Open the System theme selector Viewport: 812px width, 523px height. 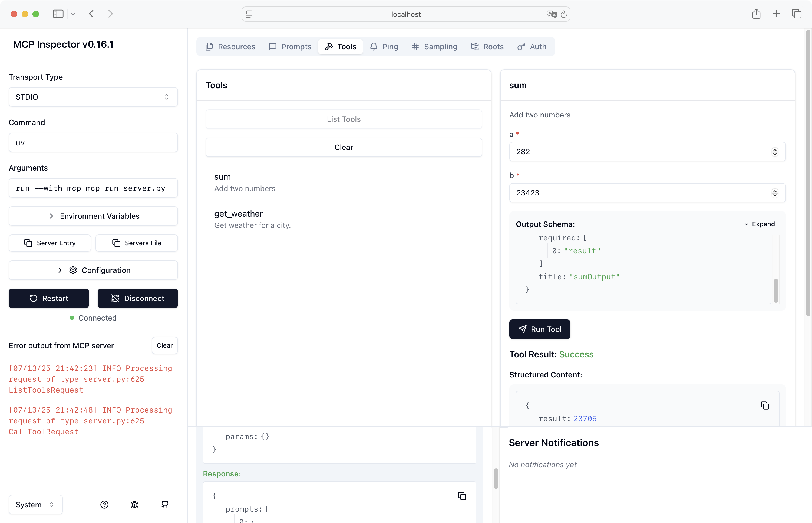[x=35, y=504]
